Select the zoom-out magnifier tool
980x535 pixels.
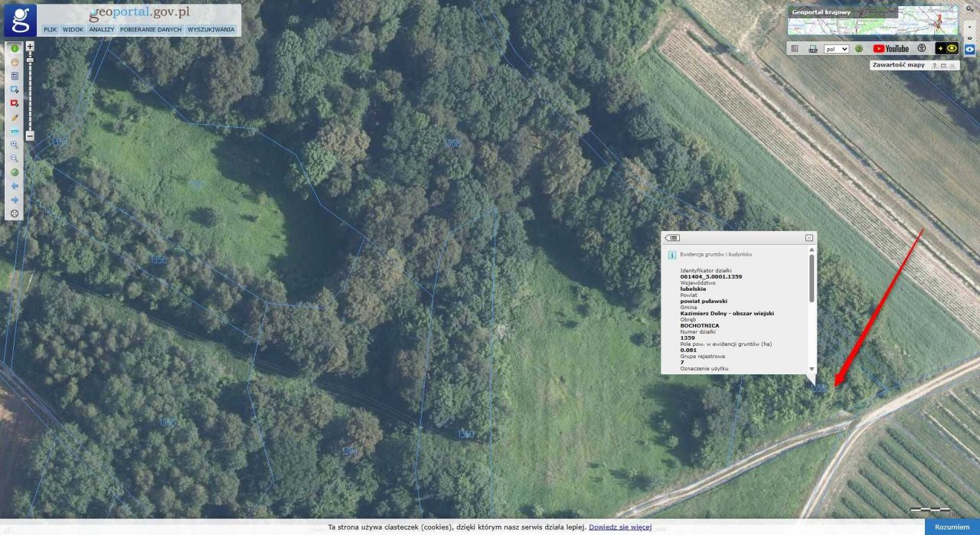click(x=15, y=158)
